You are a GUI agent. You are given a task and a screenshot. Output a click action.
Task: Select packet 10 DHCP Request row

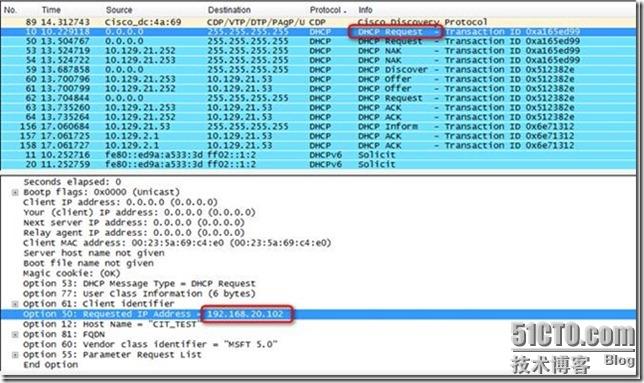[318, 32]
